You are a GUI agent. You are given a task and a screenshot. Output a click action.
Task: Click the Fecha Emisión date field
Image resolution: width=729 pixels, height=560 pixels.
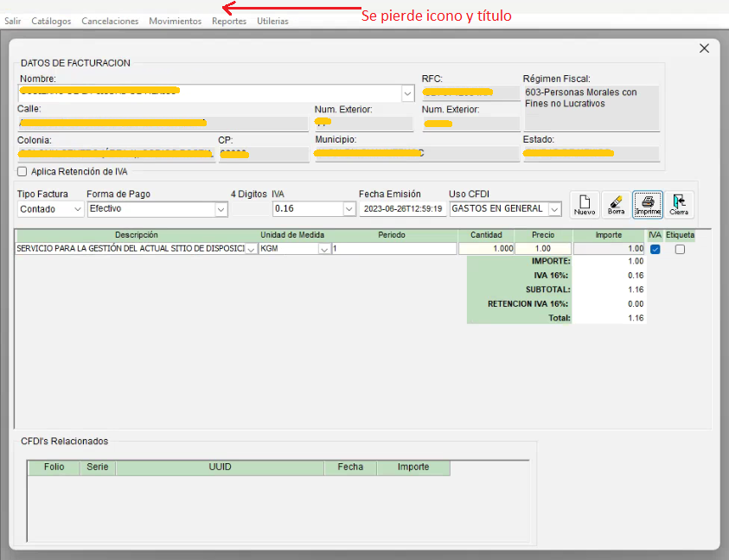tap(403, 209)
